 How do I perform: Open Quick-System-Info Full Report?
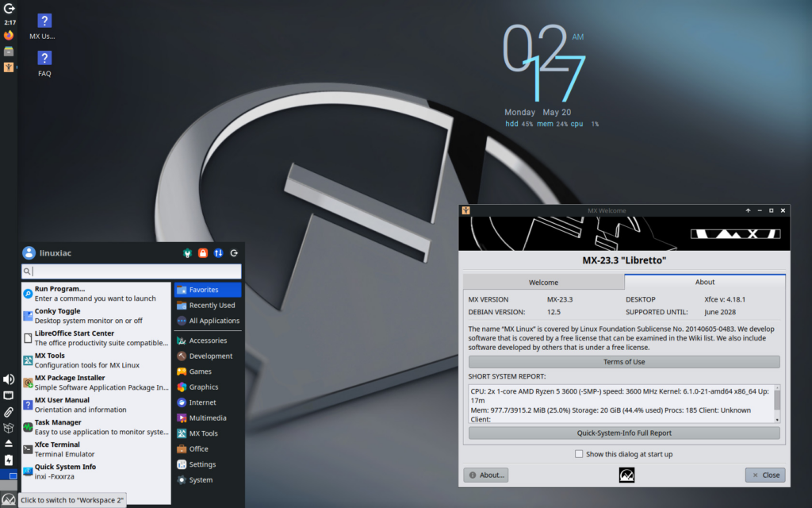(x=624, y=433)
